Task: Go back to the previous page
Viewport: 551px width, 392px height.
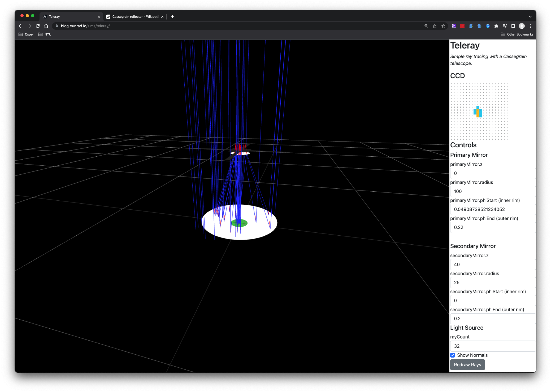Action: [21, 26]
